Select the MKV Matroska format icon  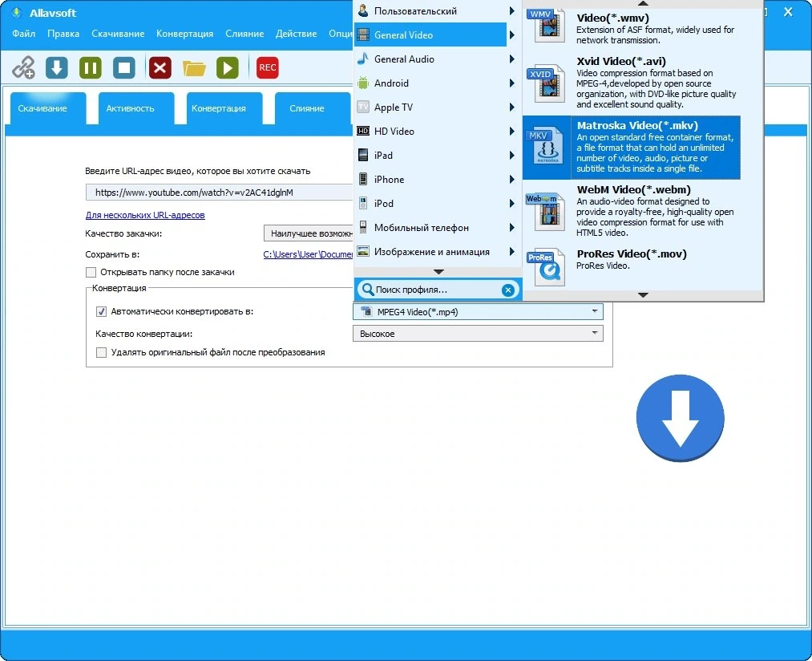coord(546,147)
